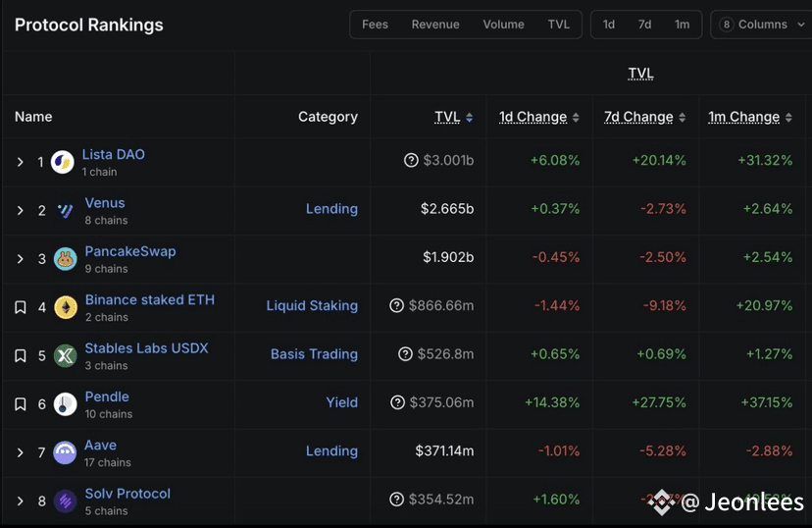This screenshot has height=528, width=812.
Task: Click the TVL column header label
Action: coord(447,117)
